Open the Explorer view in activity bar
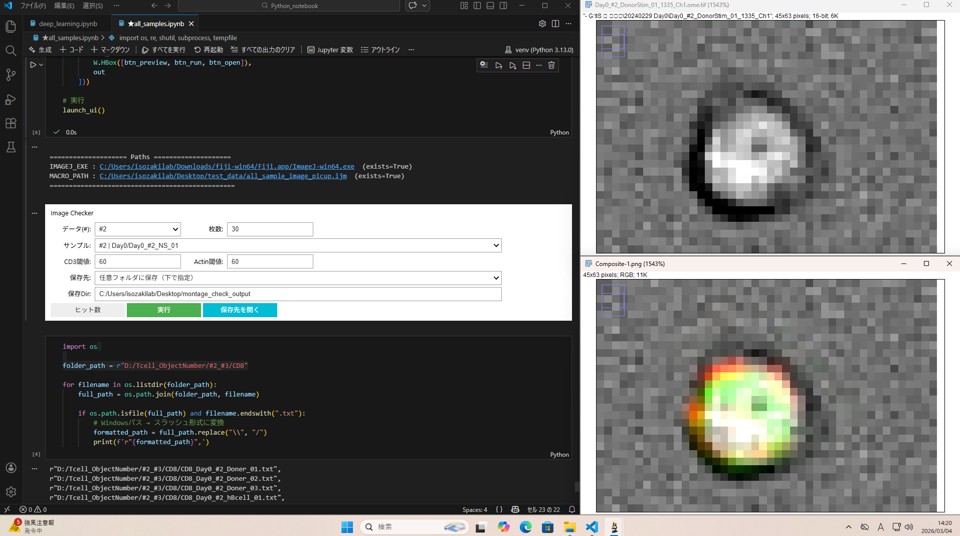Image resolution: width=960 pixels, height=536 pixels. point(10,26)
